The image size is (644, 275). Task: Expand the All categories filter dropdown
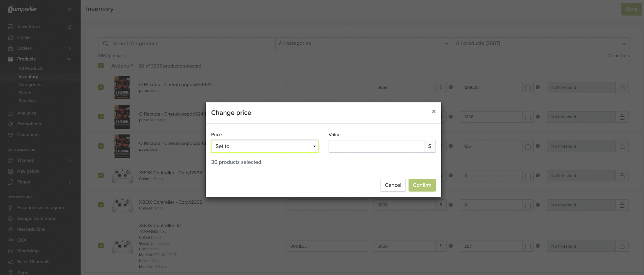(x=363, y=44)
